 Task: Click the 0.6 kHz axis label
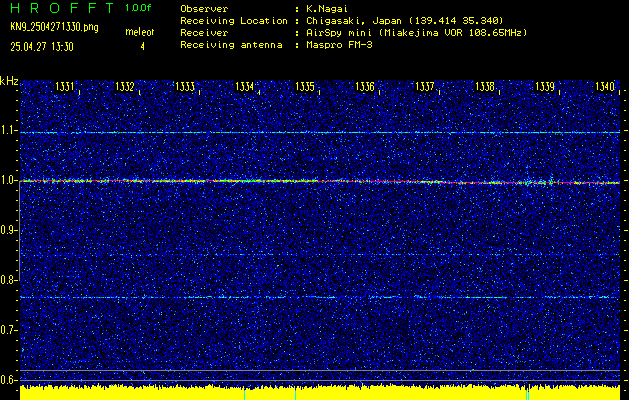click(x=8, y=380)
